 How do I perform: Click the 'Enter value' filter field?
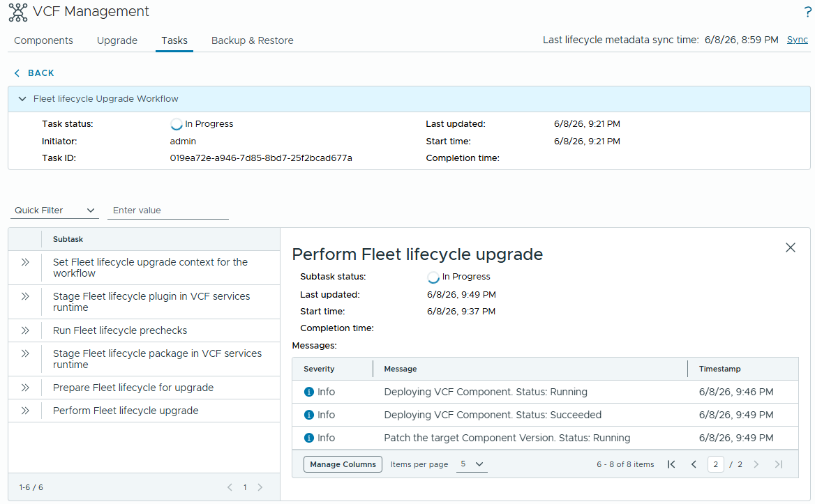(x=168, y=211)
